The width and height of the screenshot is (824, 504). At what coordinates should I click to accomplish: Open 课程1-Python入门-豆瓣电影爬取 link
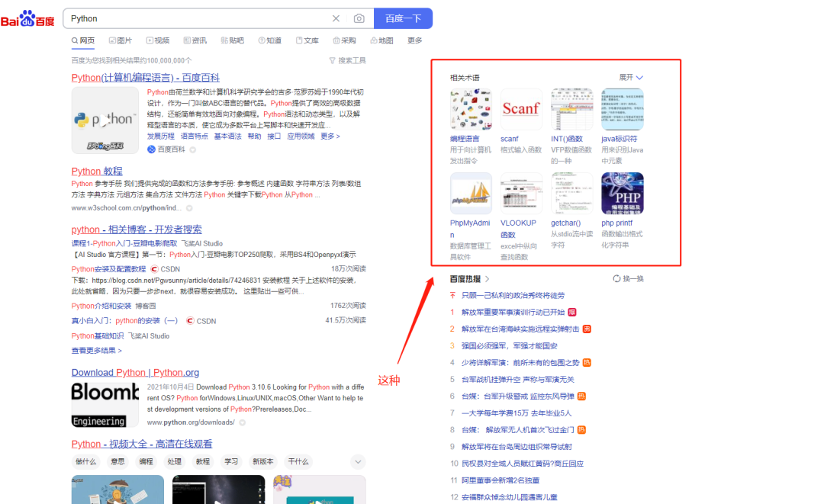[124, 243]
